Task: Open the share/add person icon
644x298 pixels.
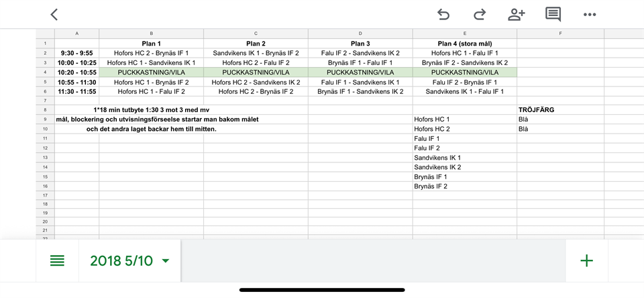Action: (516, 14)
